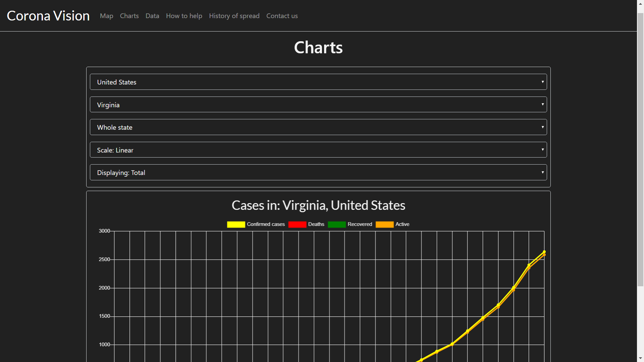The image size is (644, 362).
Task: Click the Corona Vision logo
Action: [x=48, y=16]
